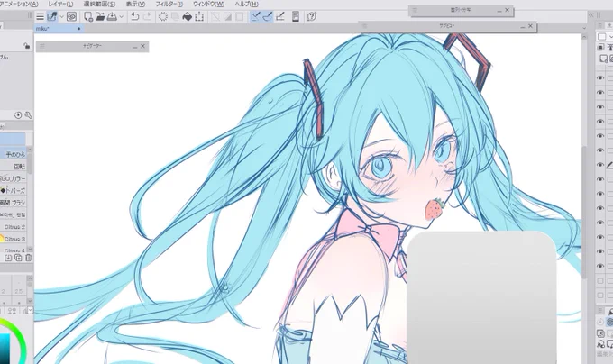This screenshot has width=613, height=364.
Task: Select the Citrus 2 brush
Action: pos(14,227)
